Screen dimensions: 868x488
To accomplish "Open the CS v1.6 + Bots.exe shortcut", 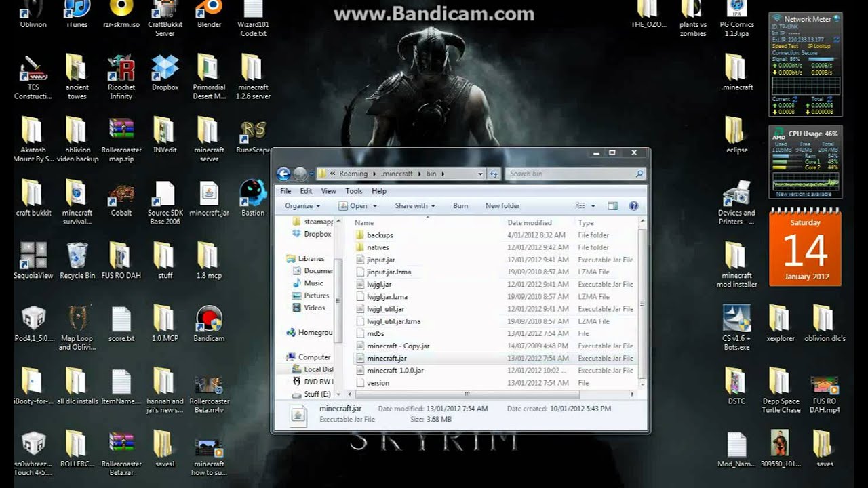I will click(x=736, y=328).
